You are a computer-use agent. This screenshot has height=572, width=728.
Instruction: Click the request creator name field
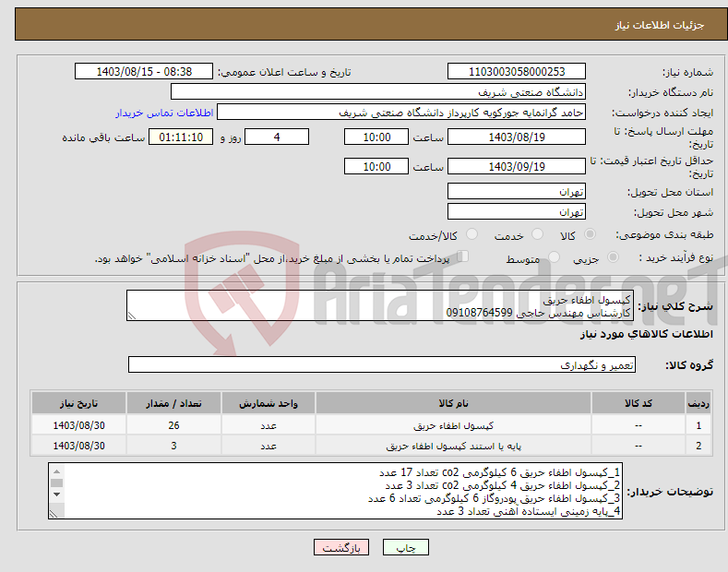pos(401,113)
